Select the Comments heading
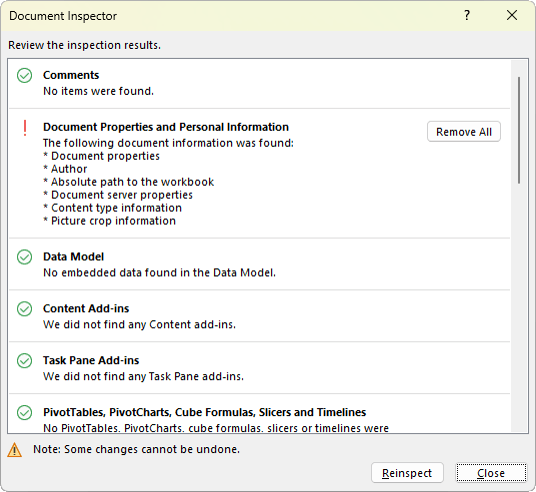The image size is (536, 492). point(71,75)
